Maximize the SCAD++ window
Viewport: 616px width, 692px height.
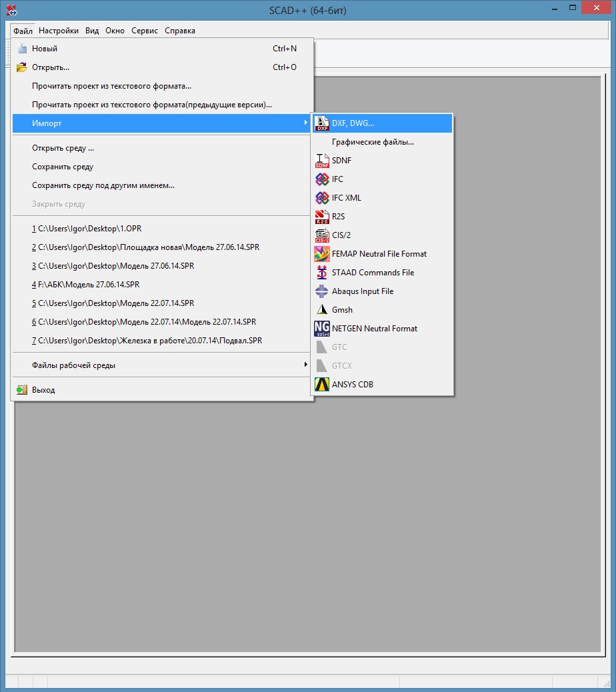573,7
